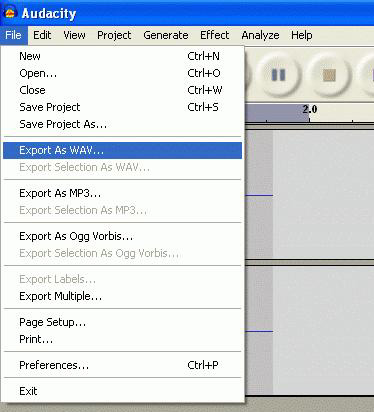Choose Export Multiple... entry
This screenshot has width=374, height=412.
click(x=123, y=296)
